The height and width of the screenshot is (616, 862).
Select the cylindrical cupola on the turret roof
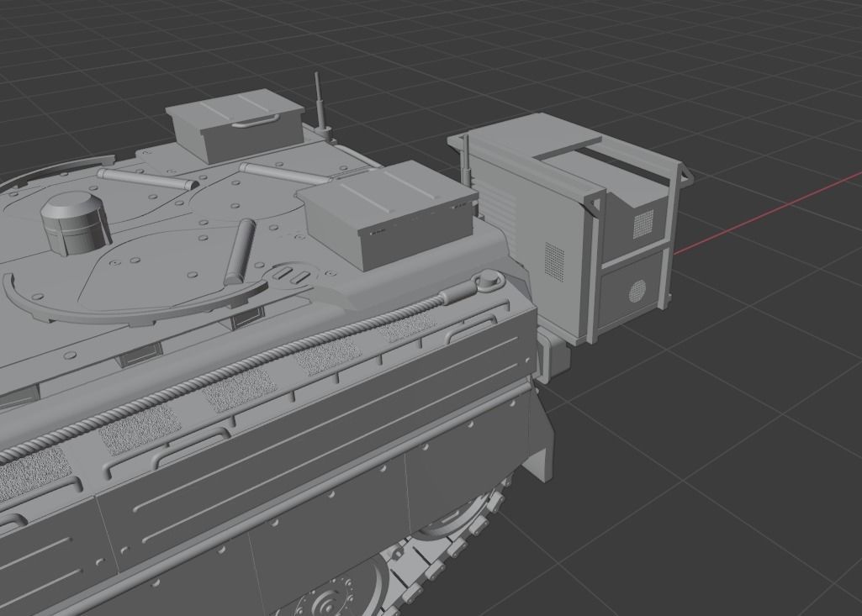click(x=76, y=224)
